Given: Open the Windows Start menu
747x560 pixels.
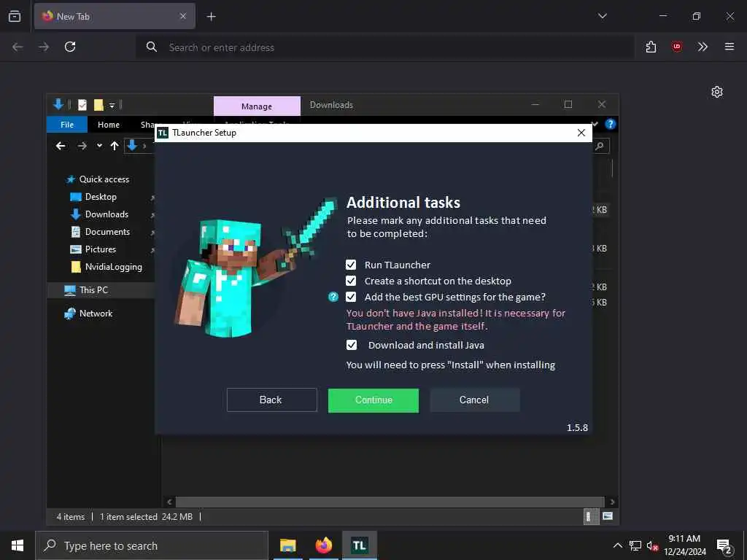Looking at the screenshot, I should tap(18, 545).
